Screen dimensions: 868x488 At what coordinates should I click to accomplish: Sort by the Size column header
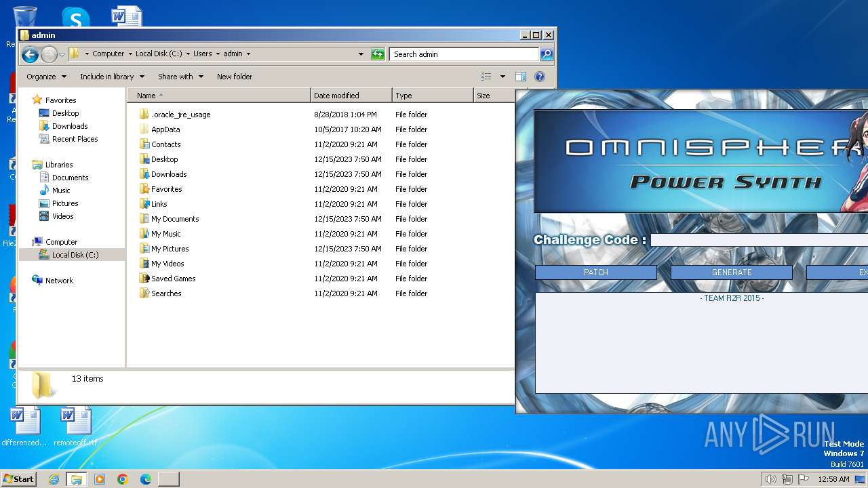point(494,96)
